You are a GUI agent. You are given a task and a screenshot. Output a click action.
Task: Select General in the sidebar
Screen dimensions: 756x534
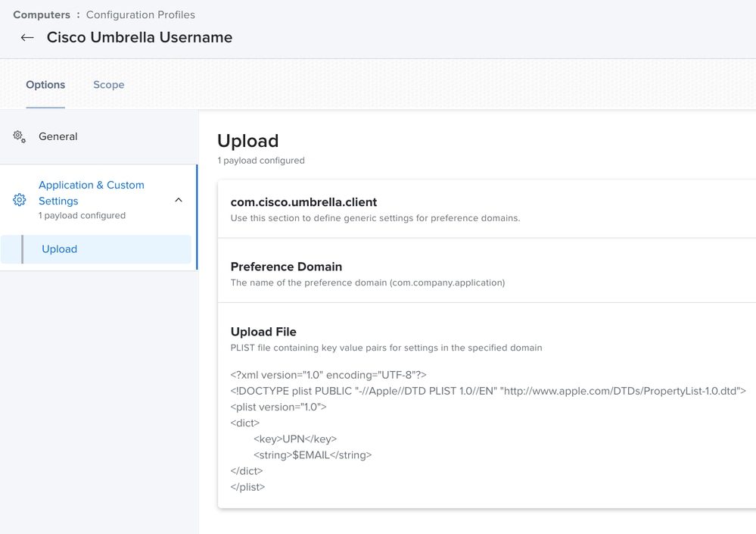pyautogui.click(x=58, y=136)
